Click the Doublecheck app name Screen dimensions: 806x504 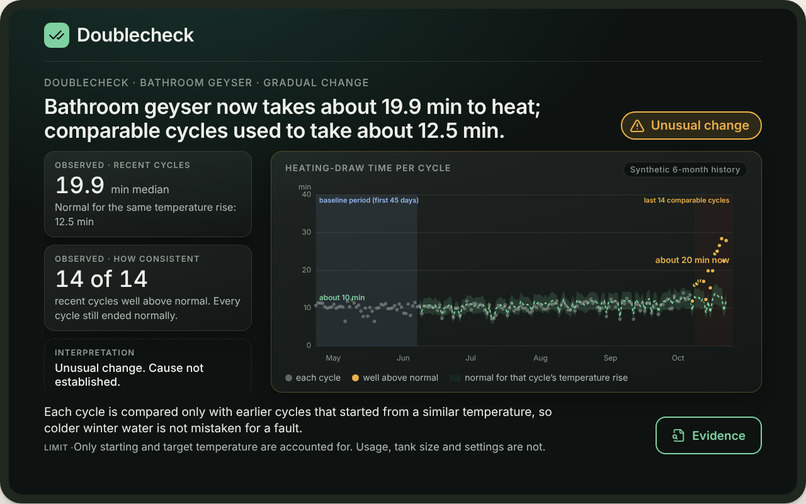pos(135,35)
